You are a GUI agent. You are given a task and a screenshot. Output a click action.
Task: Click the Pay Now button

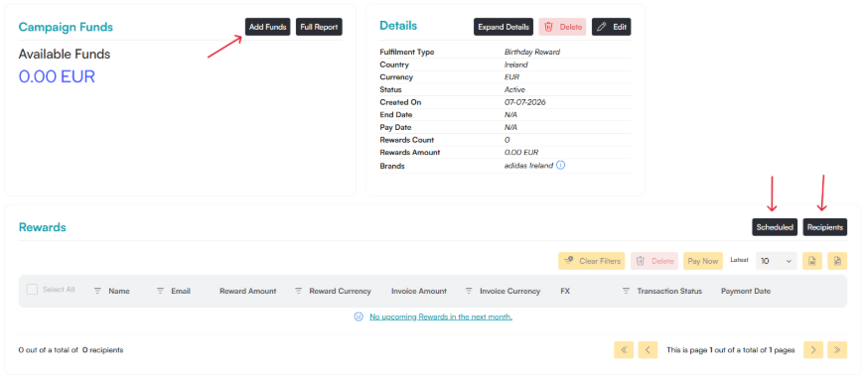[703, 261]
